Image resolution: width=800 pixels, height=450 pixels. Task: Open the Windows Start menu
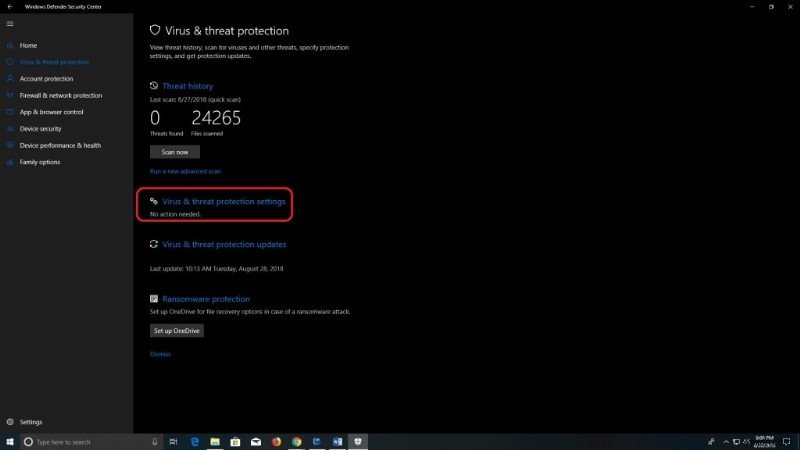pyautogui.click(x=10, y=442)
